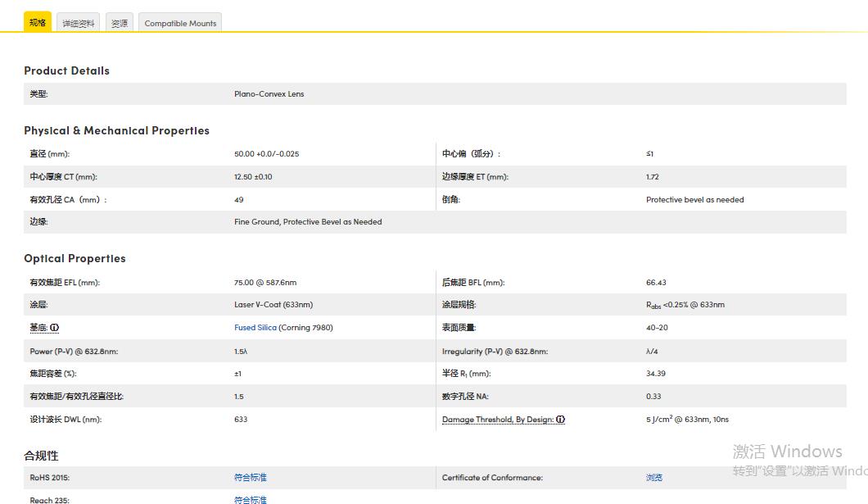868x504 pixels.
Task: Click the Damage Threshold info icon
Action: pos(560,420)
